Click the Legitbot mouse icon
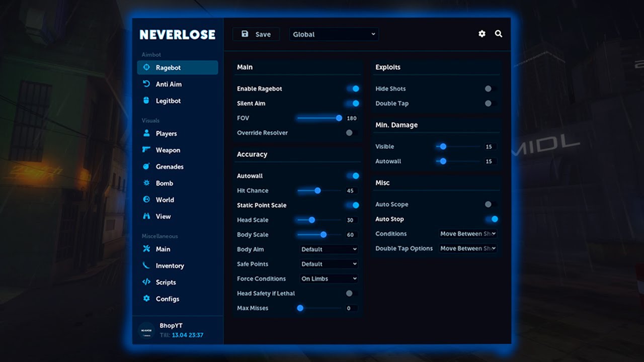 [x=146, y=101]
